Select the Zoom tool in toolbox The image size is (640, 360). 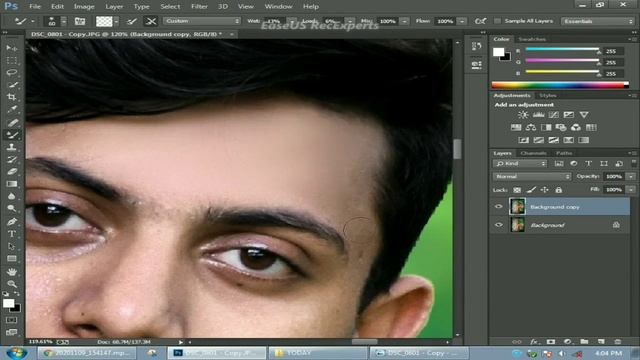point(11,284)
